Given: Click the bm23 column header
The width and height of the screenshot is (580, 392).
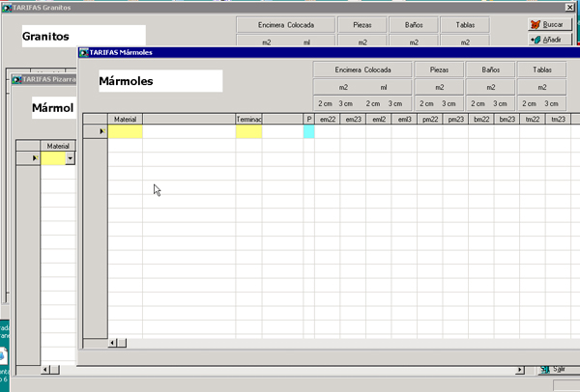Looking at the screenshot, I should point(507,119).
